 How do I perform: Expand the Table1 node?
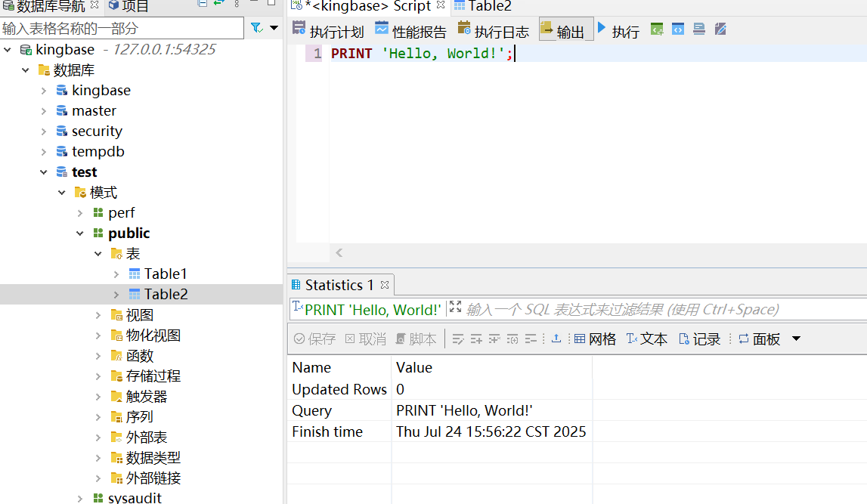pos(116,274)
